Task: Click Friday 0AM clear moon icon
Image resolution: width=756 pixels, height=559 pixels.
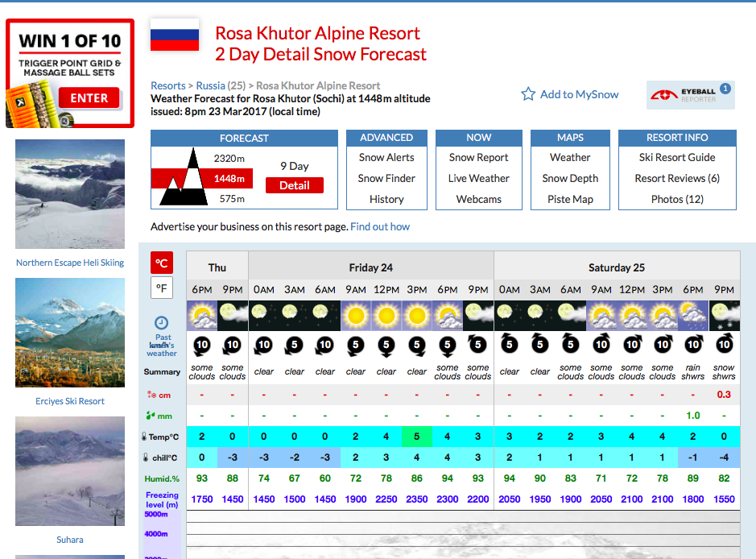Action: click(x=264, y=316)
